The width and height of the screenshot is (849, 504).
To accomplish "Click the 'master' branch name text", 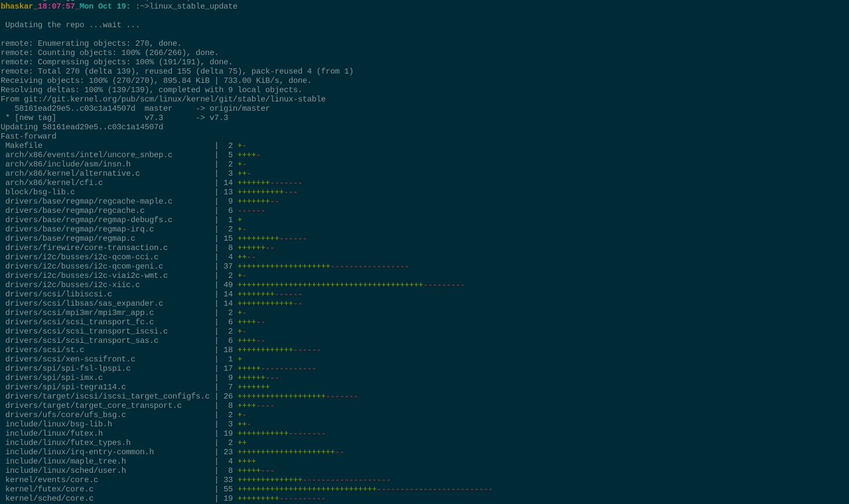I will pyautogui.click(x=158, y=108).
